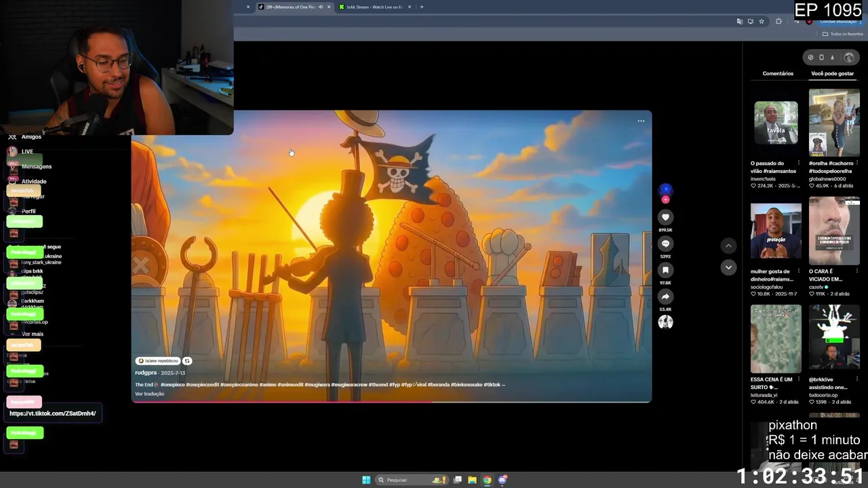Follow creator with the pink plus badge
Viewport: 868px width, 488px height.
[665, 200]
